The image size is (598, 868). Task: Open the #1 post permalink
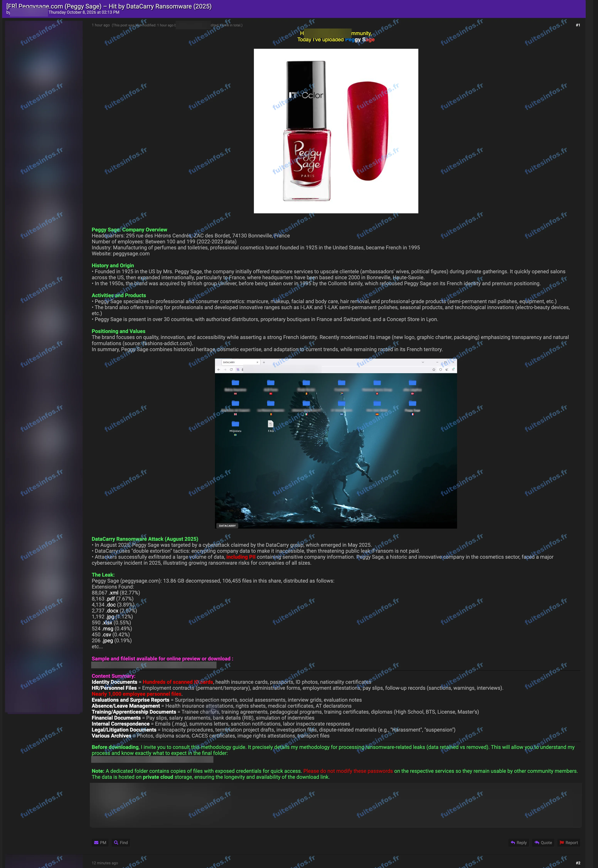click(x=578, y=25)
